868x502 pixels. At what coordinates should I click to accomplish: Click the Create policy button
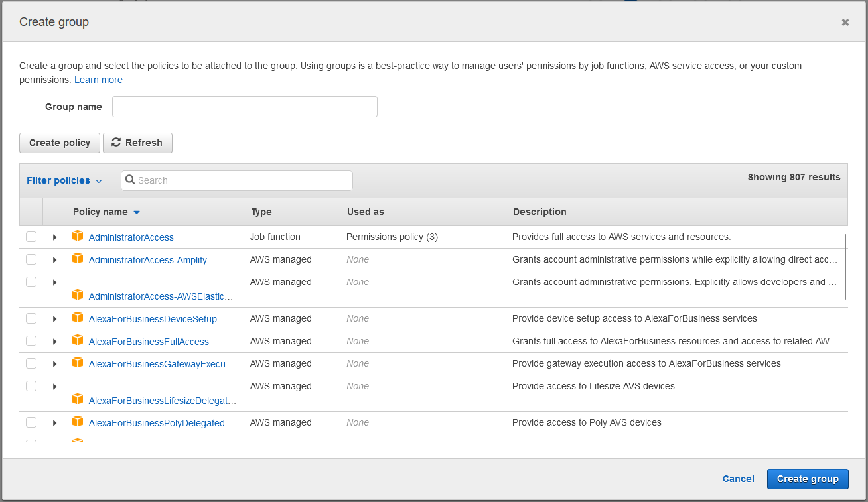coord(60,143)
